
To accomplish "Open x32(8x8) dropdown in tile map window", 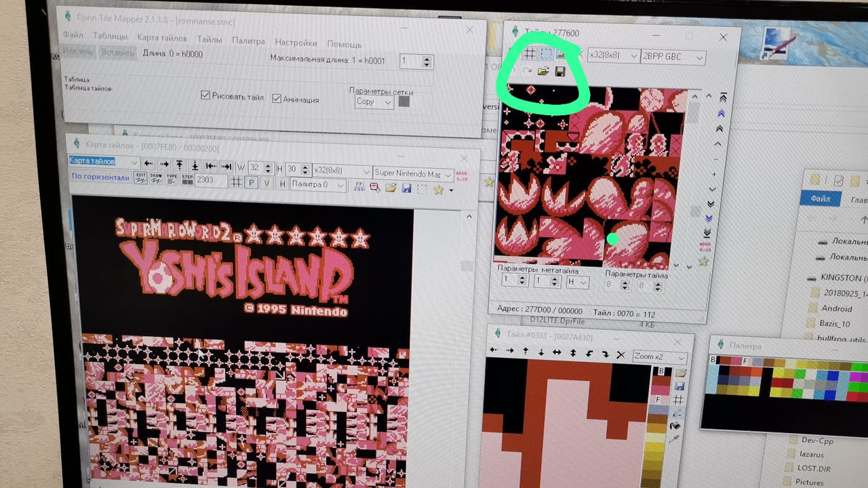I will pos(342,171).
